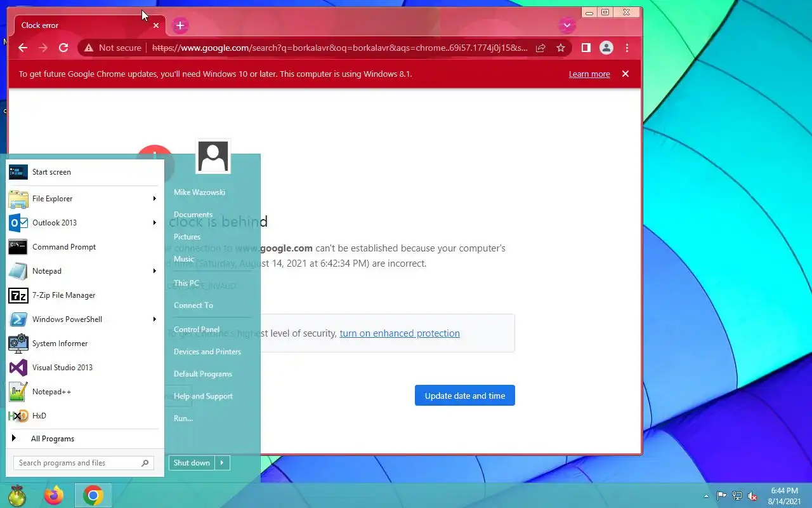Open Documents from Start menu
Screen dimensions: 812x508
click(193, 215)
